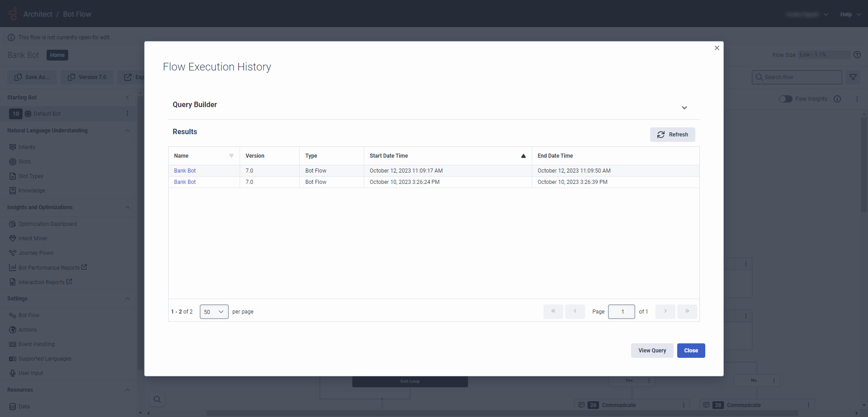This screenshot has height=417, width=868.
Task: Click inside the Page number field
Action: pyautogui.click(x=622, y=311)
